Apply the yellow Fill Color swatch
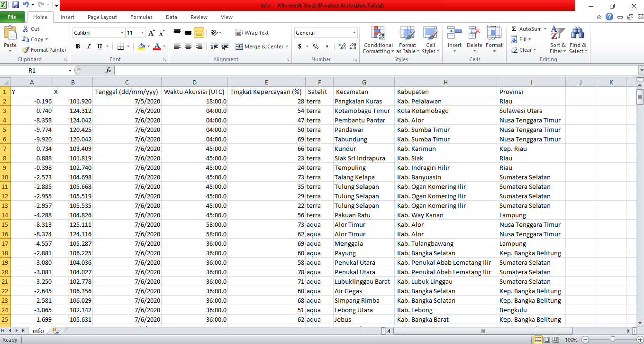 click(x=141, y=46)
